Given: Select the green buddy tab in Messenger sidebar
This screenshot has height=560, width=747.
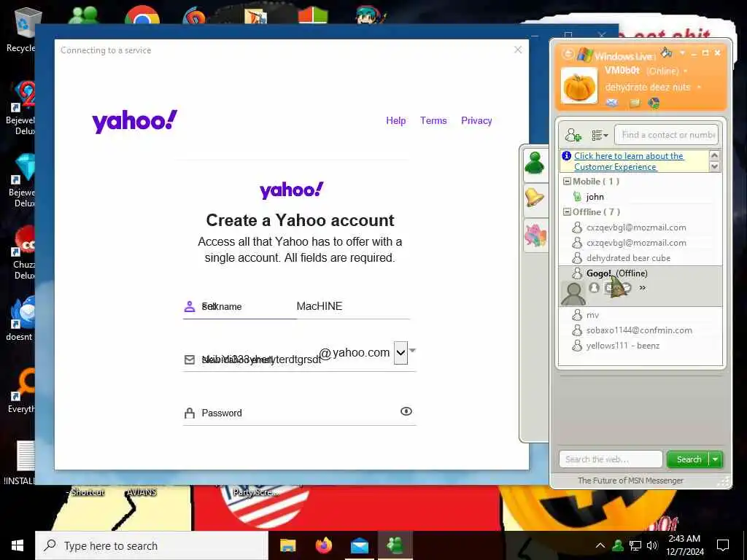Looking at the screenshot, I should click(535, 164).
